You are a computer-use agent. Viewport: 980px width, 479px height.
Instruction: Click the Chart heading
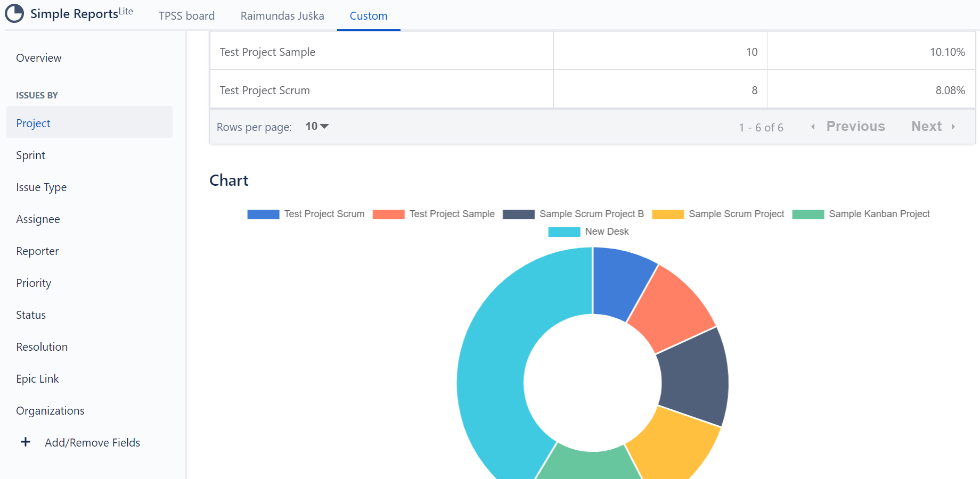tap(229, 180)
